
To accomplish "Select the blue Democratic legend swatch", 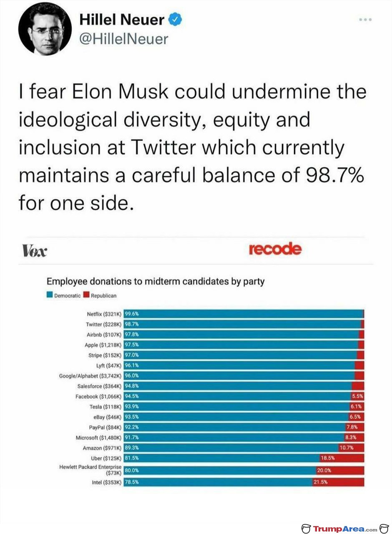I will (x=49, y=295).
